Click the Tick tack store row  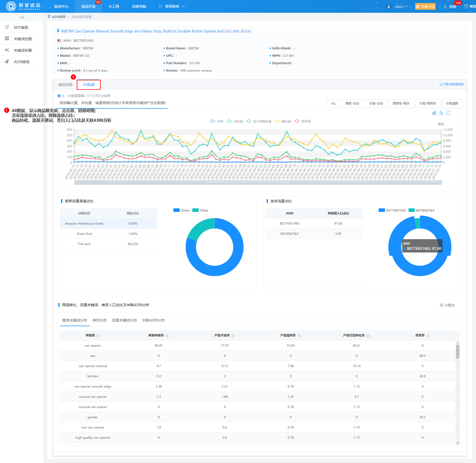coord(108,244)
